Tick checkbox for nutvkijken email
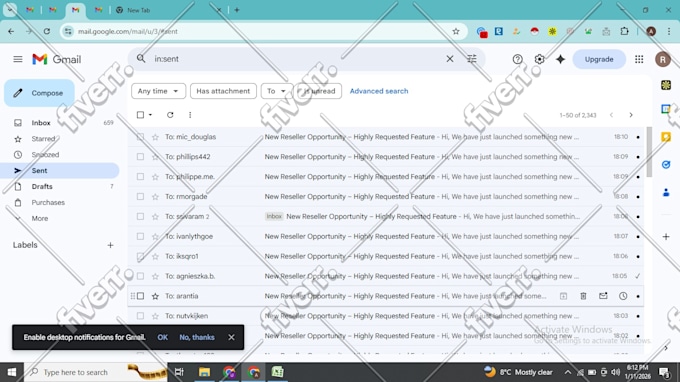Viewport: 680px width, 382px height. [140, 316]
